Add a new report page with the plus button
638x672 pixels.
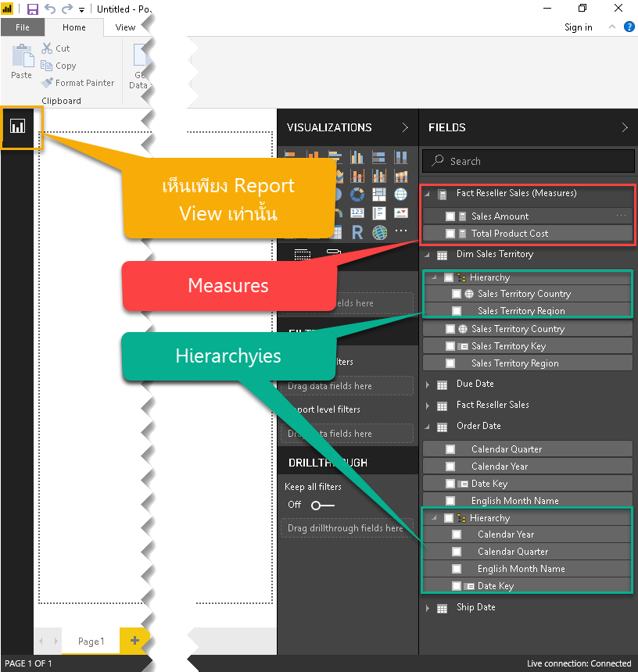(x=134, y=639)
